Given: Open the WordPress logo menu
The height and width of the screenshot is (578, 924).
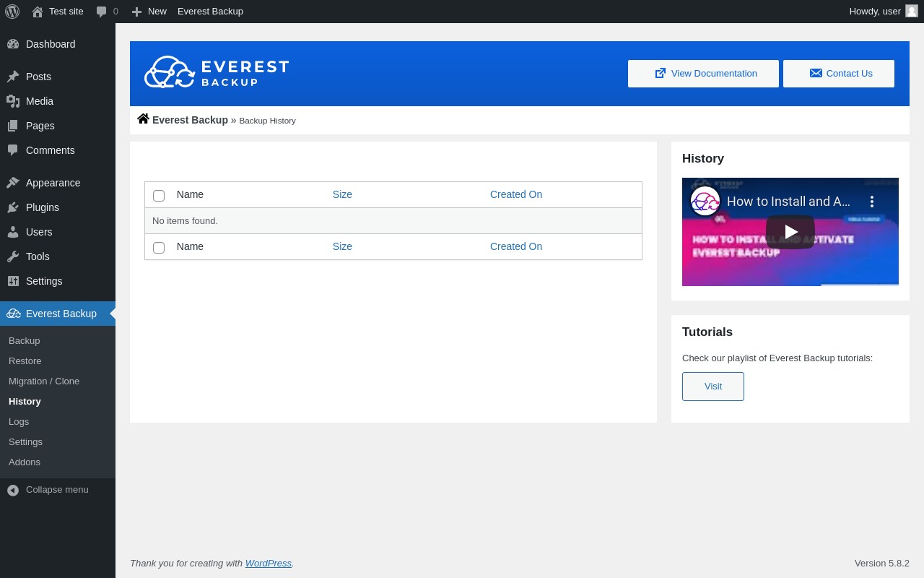Looking at the screenshot, I should pyautogui.click(x=12, y=12).
